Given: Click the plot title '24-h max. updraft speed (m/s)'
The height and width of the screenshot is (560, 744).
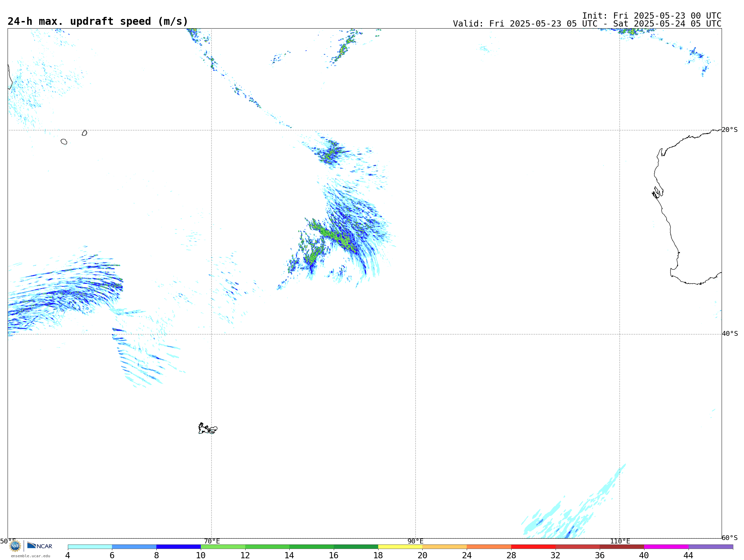Looking at the screenshot, I should (x=98, y=21).
